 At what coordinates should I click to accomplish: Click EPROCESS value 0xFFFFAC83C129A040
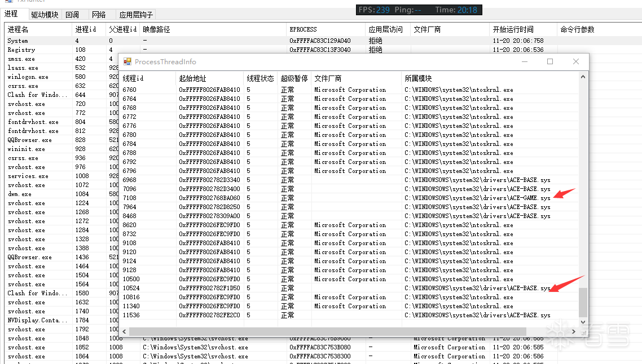click(x=320, y=41)
